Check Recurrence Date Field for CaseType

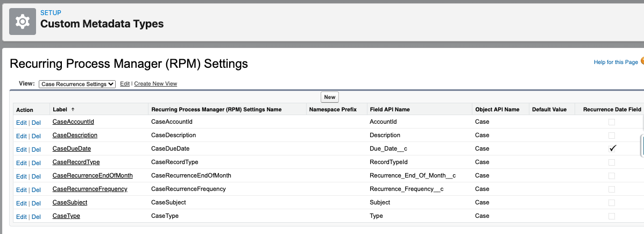point(612,216)
